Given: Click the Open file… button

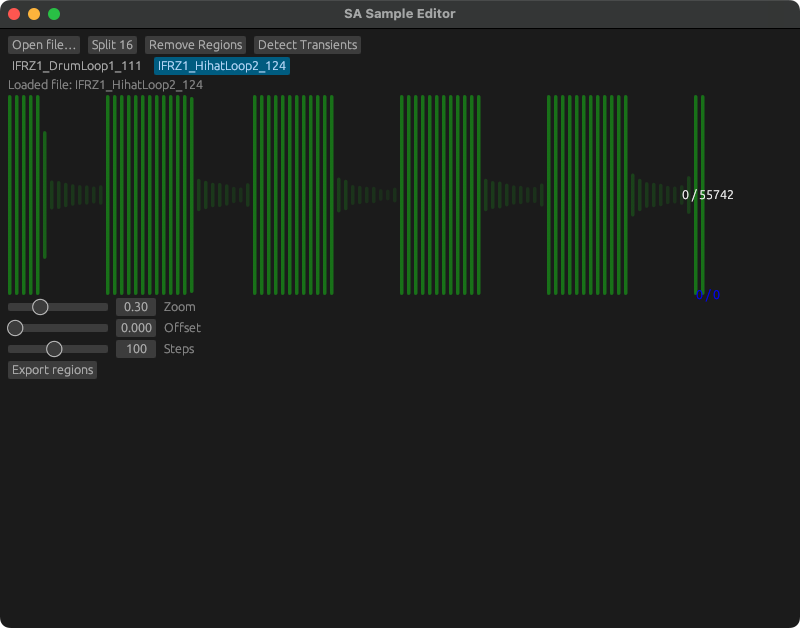Looking at the screenshot, I should (44, 45).
